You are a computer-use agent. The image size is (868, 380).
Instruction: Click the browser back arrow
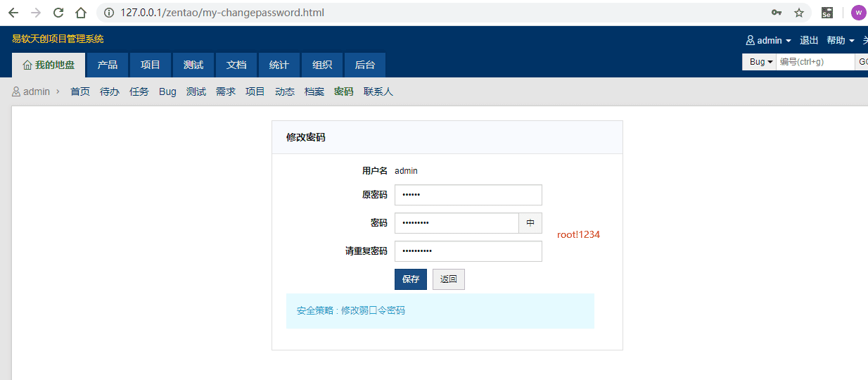(13, 13)
